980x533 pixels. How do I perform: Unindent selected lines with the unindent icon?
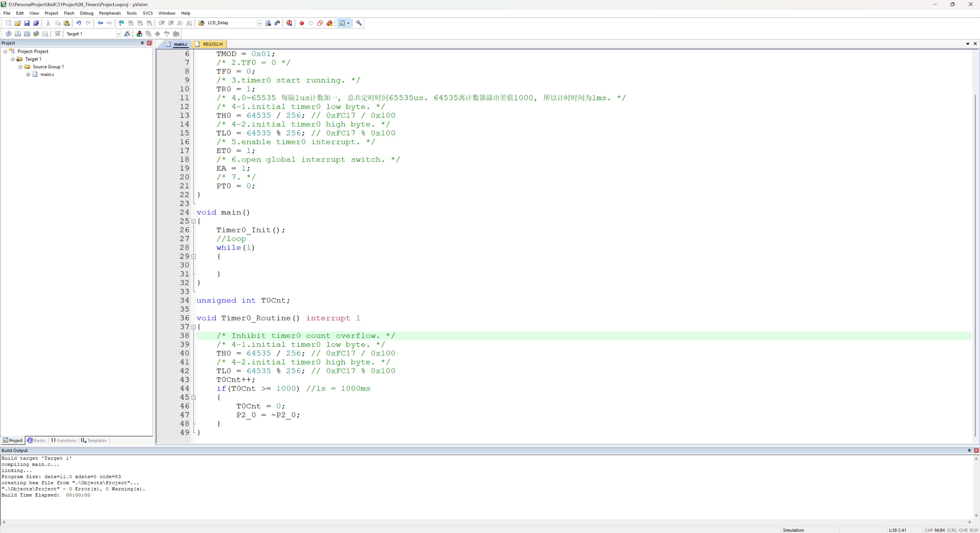(x=171, y=23)
